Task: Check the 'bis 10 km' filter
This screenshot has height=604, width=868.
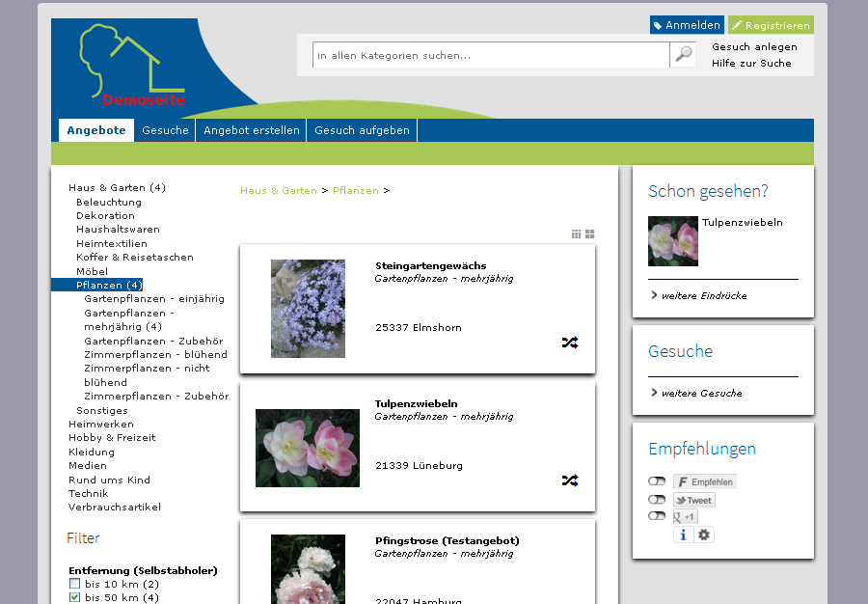Action: (x=74, y=584)
